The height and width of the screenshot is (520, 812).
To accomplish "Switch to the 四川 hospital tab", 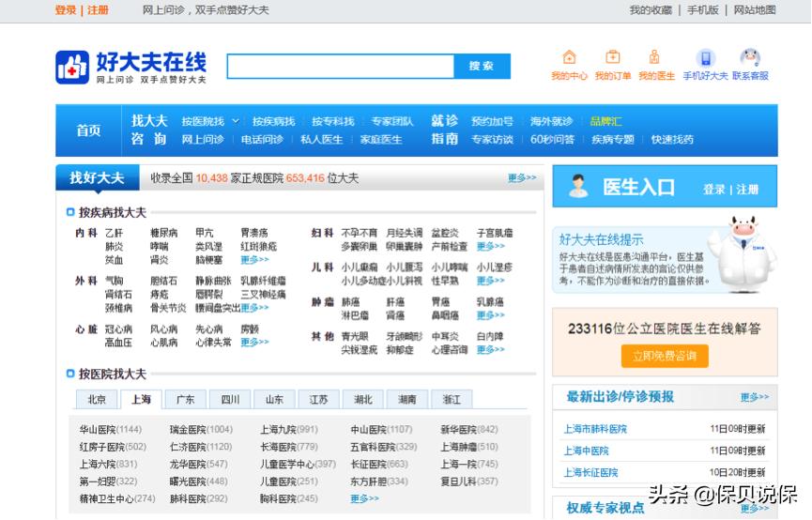I will point(230,399).
